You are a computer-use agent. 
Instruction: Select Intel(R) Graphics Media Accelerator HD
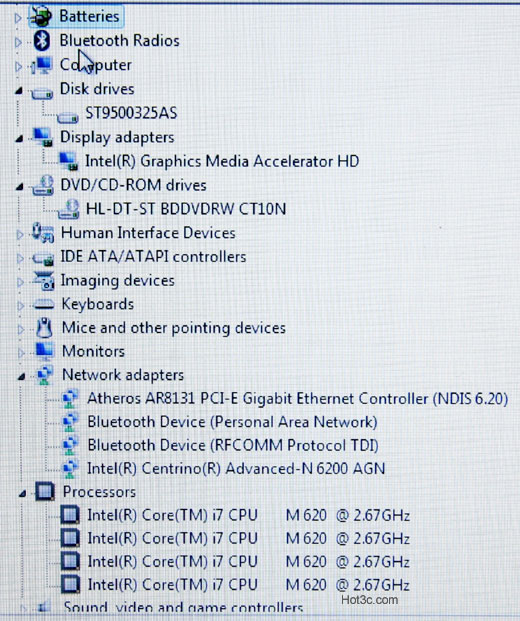point(222,162)
